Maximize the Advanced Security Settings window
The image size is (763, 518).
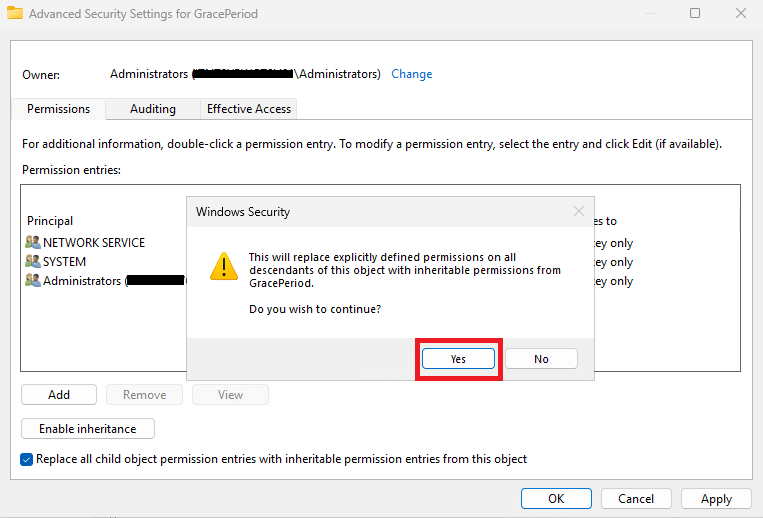(x=695, y=13)
